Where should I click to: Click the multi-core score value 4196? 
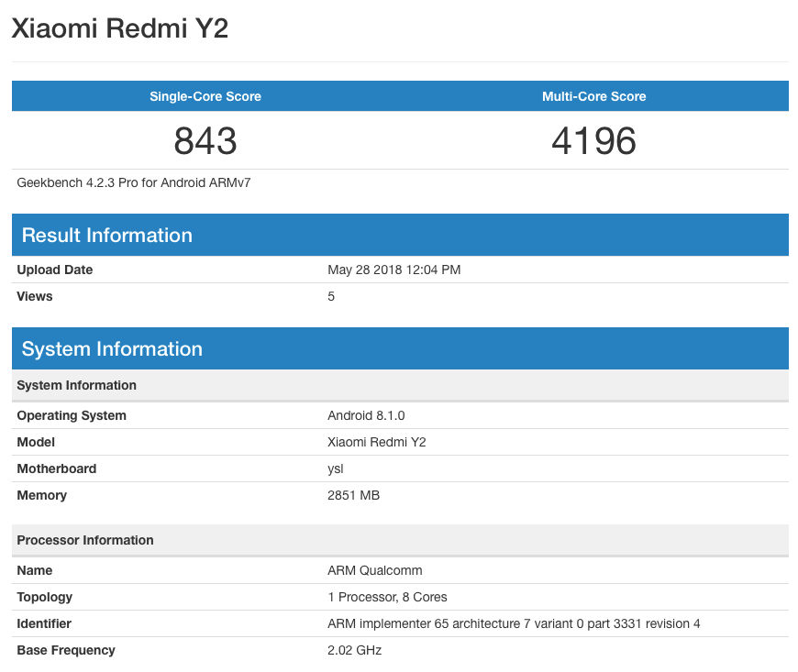click(594, 141)
